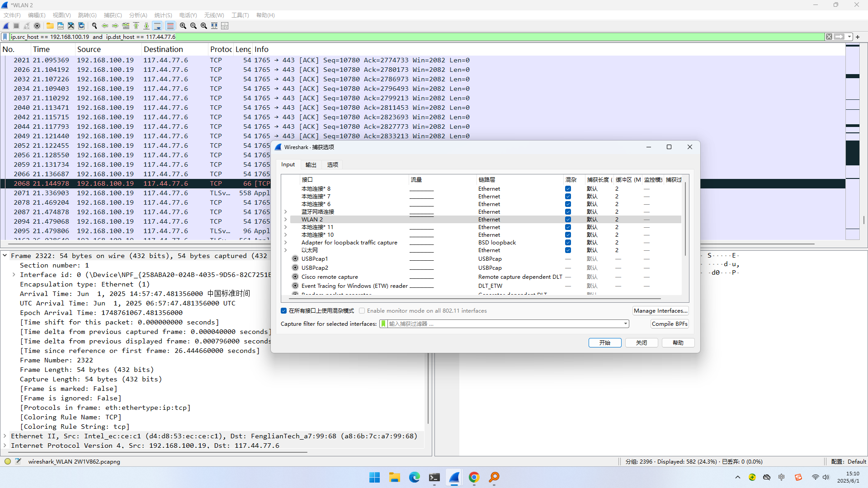Find a packet with the magnifier icon

pos(94,26)
